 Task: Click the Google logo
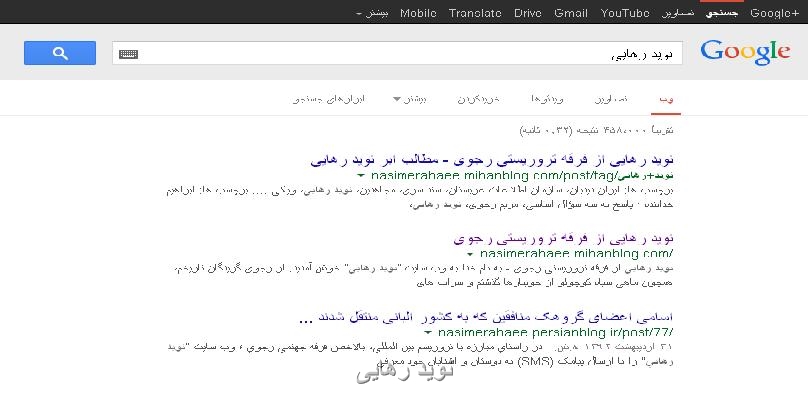tap(745, 53)
